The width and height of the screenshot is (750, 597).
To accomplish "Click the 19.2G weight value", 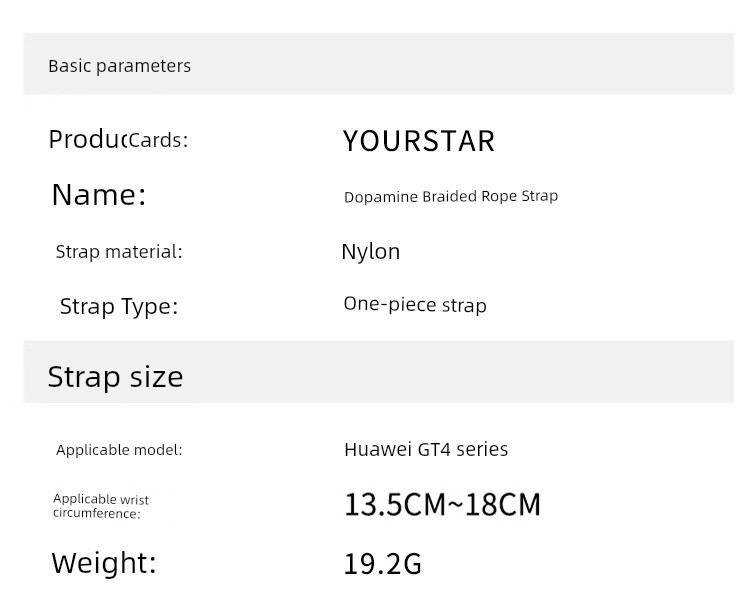I will point(382,564).
